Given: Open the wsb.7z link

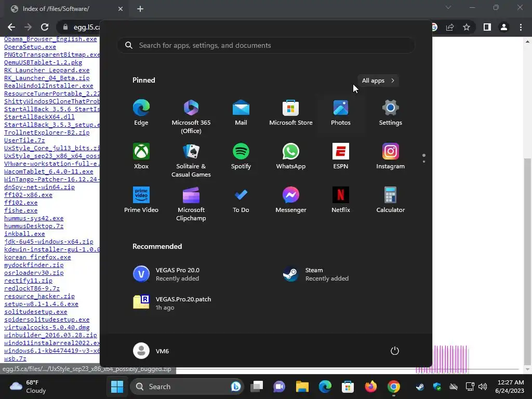Looking at the screenshot, I should 15,358.
